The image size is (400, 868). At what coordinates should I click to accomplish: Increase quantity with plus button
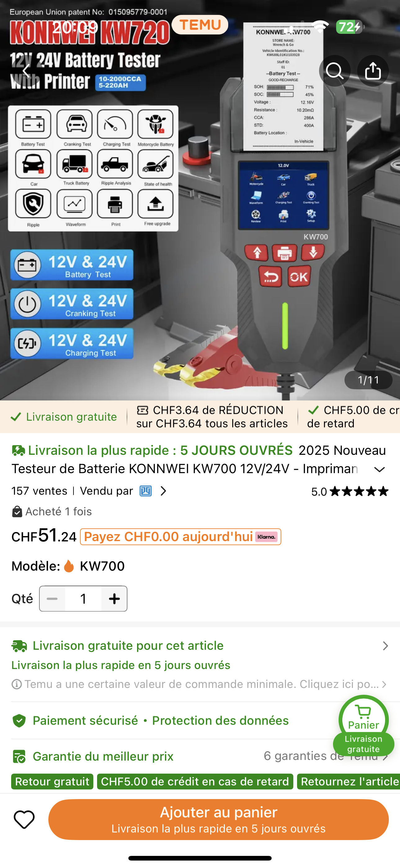[x=114, y=599]
